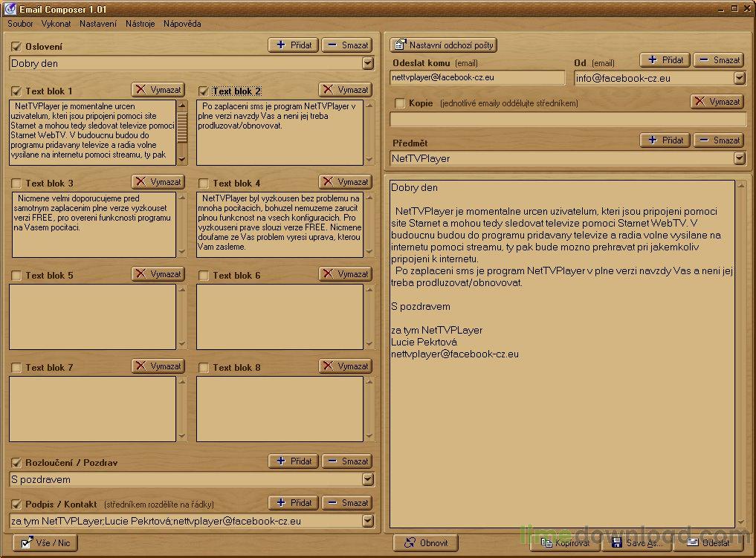Clear Text blok 1 with Vymazat
This screenshot has height=558, width=756.
click(158, 90)
